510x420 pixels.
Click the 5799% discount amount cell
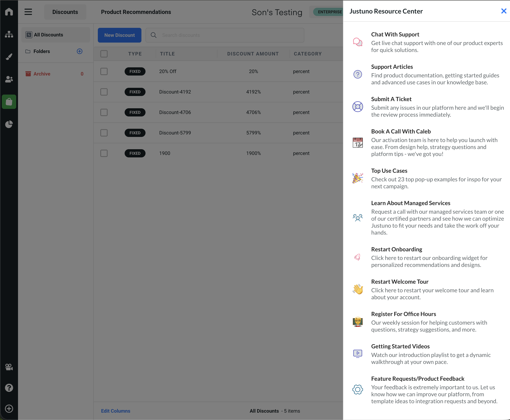coord(254,133)
